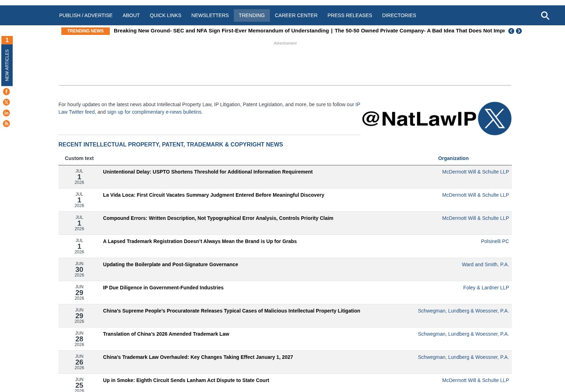Open the RSS feed icon
The height and width of the screenshot is (392, 565).
click(x=6, y=124)
